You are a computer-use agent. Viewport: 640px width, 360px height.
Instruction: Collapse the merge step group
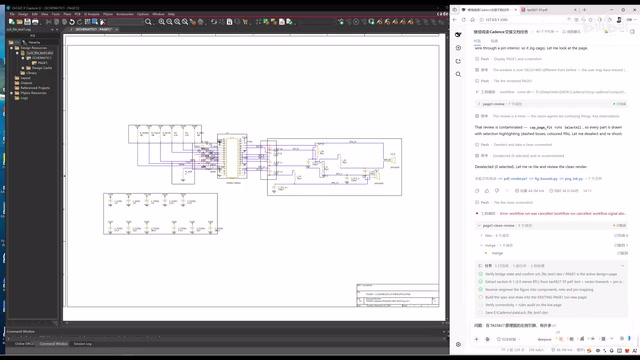[482, 245]
